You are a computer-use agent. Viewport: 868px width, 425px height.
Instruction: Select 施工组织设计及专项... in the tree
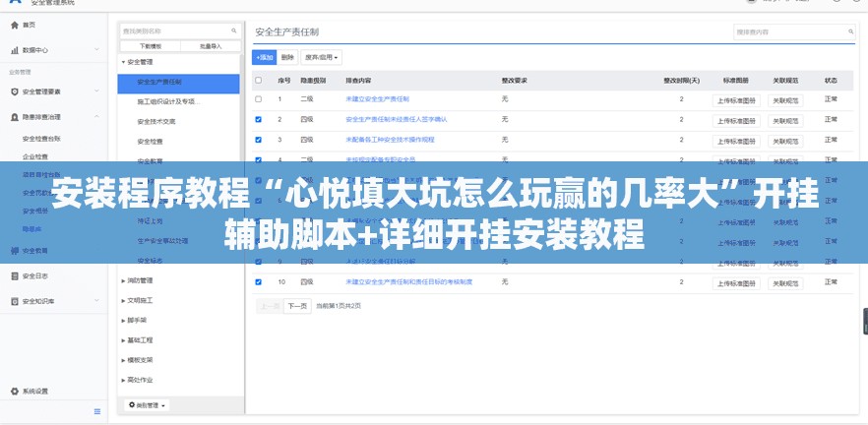[x=169, y=102]
